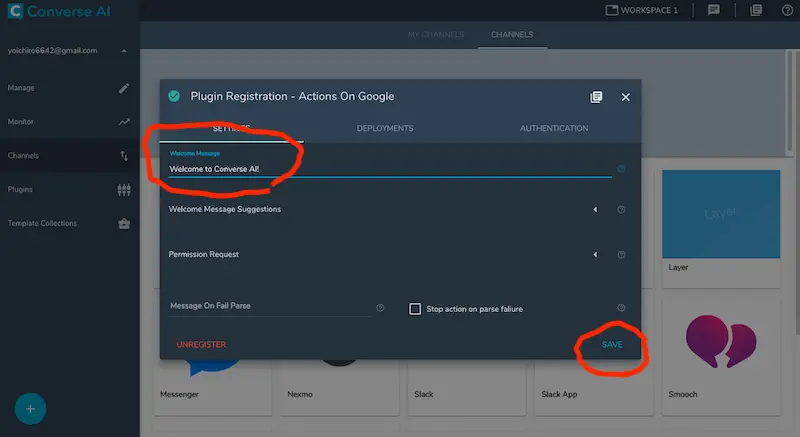800x437 pixels.
Task: Expand the Permission Request section
Action: point(595,254)
